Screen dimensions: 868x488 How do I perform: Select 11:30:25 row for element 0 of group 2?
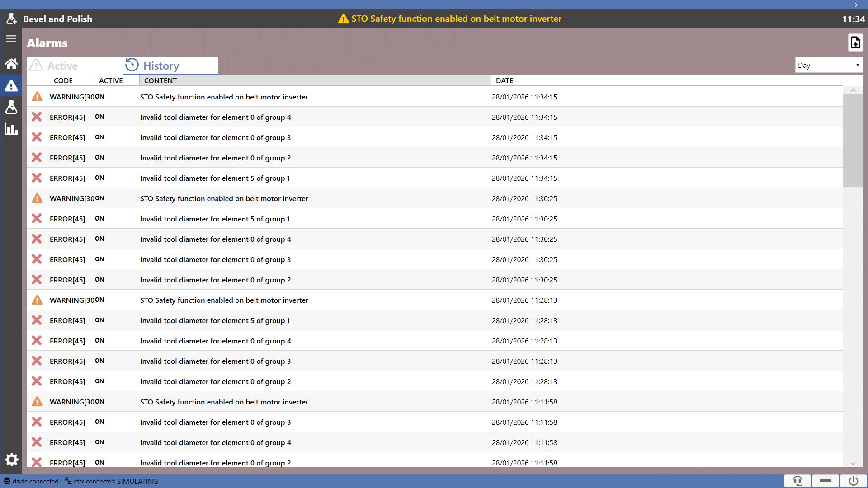tap(435, 279)
